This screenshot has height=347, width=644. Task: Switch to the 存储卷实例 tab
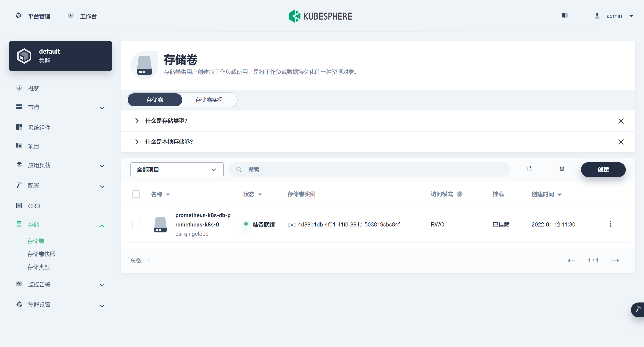(209, 100)
